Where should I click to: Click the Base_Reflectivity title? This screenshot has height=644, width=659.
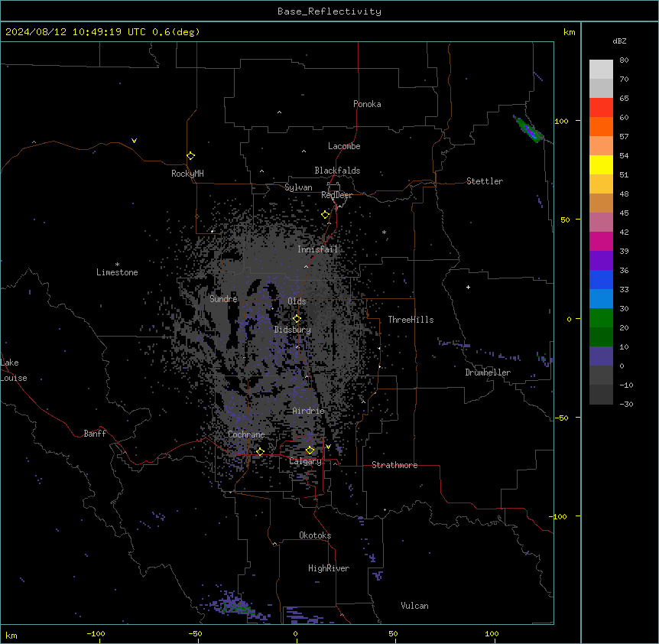pos(329,11)
